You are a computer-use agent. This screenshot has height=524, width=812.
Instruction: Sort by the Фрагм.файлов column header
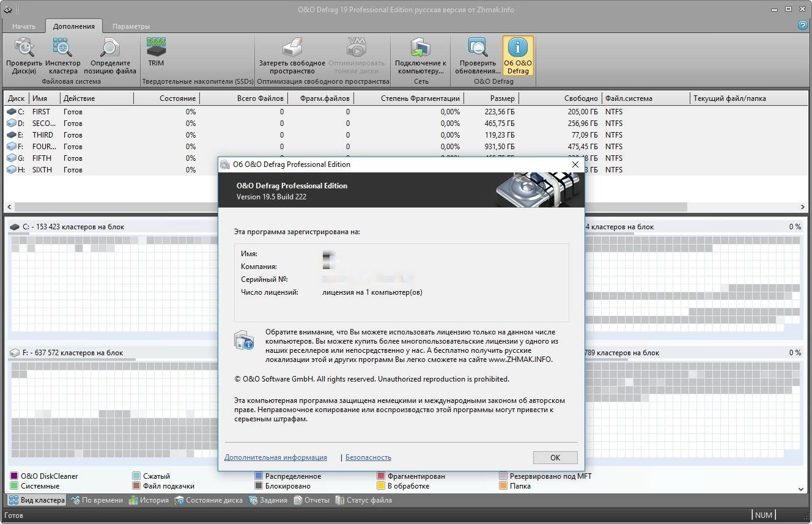(320, 98)
